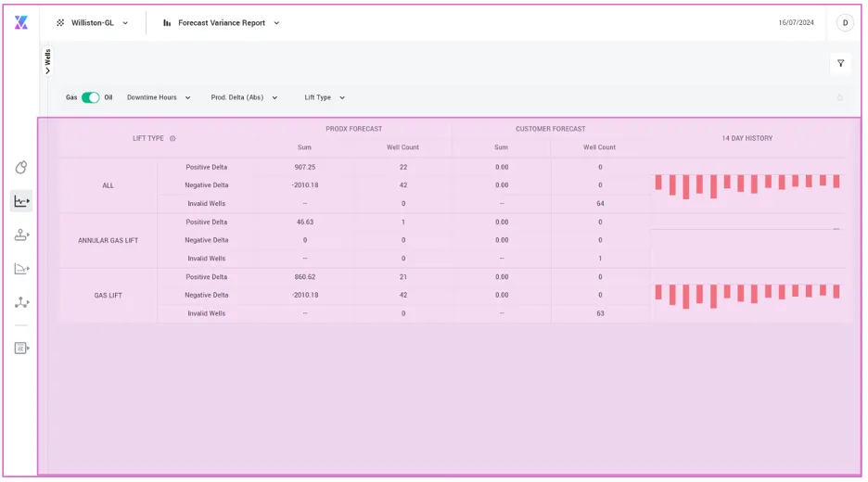The image size is (868, 482).
Task: Open the decline-curve chart sidebar icon
Action: click(x=21, y=269)
